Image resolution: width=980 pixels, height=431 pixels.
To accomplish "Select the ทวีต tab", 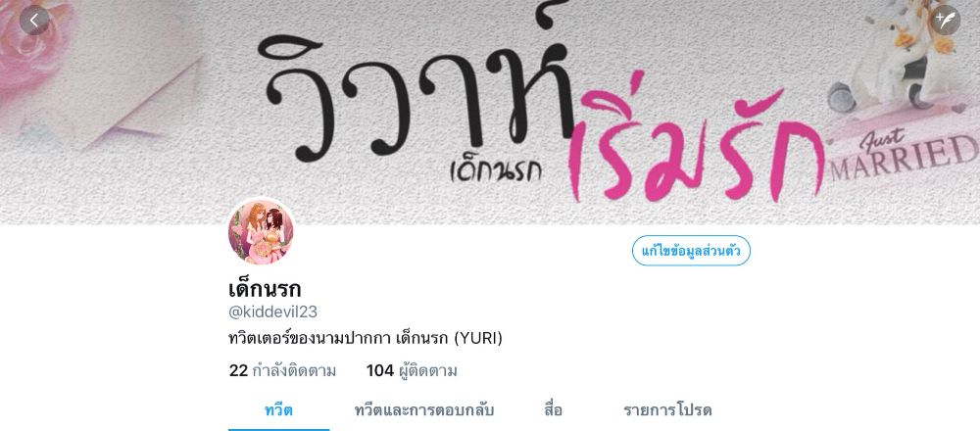I will 278,410.
